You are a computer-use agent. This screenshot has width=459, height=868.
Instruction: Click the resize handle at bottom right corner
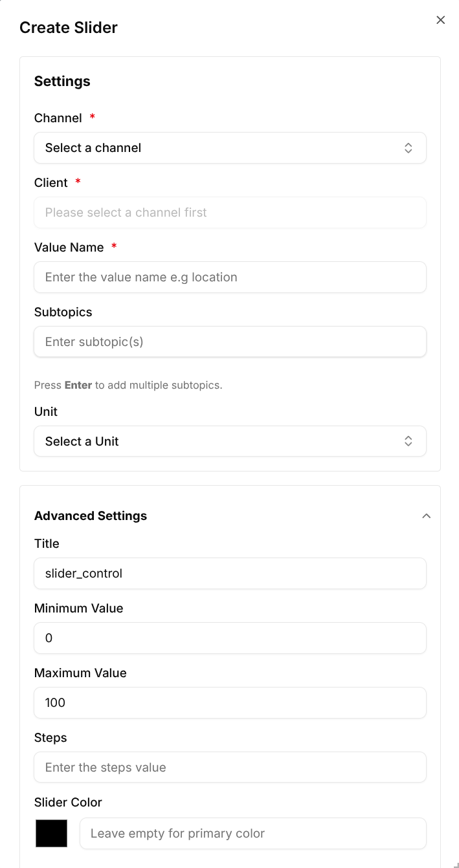tap(454, 863)
